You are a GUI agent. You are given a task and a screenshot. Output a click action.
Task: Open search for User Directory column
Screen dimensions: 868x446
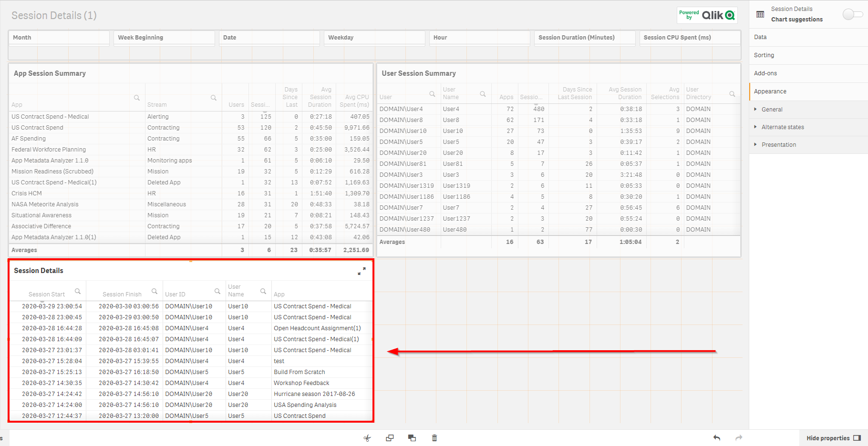point(732,94)
